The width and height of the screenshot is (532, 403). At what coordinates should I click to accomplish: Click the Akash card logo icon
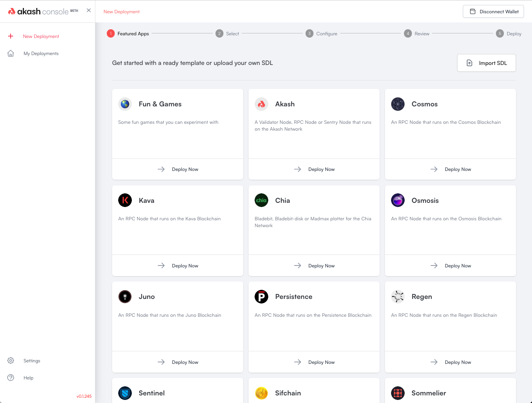tap(261, 104)
